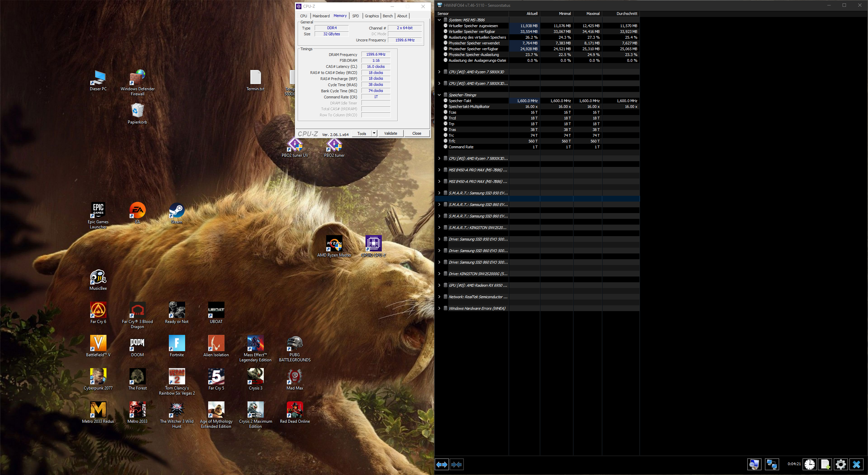Click the Validate button in CPU-Z
This screenshot has height=475, width=868.
tap(390, 133)
